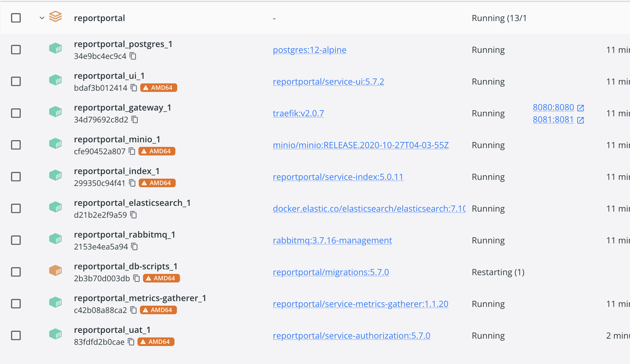The image size is (630, 364).
Task: Check the checkbox for the reportportal stack
Action: coord(16,18)
